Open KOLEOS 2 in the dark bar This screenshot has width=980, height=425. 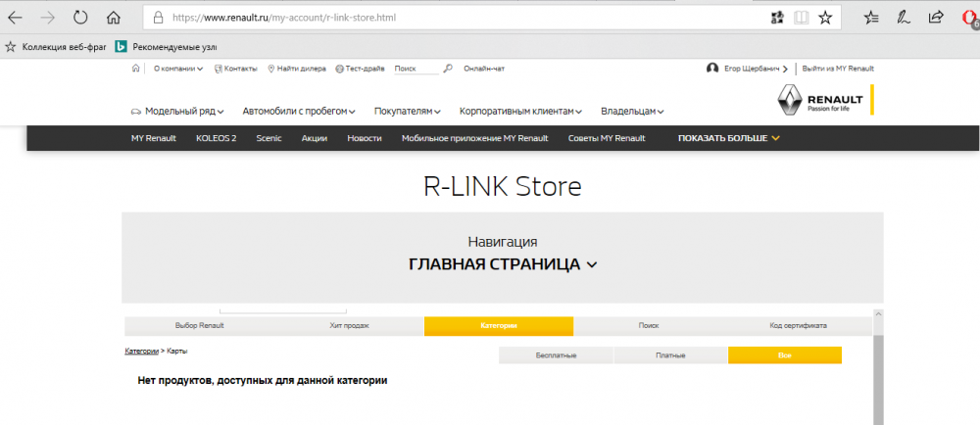217,138
